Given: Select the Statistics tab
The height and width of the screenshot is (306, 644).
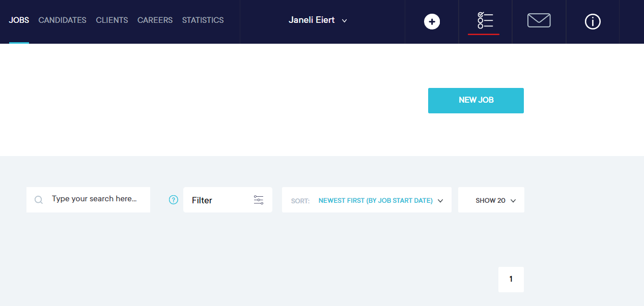Looking at the screenshot, I should pyautogui.click(x=203, y=20).
